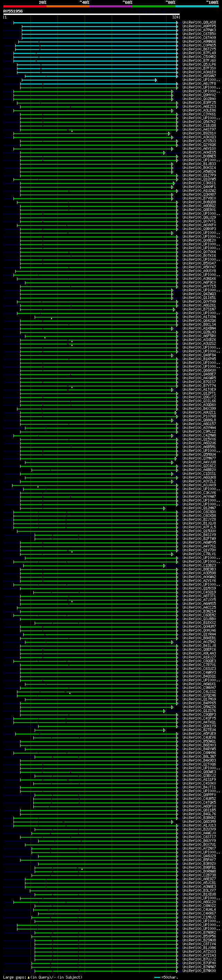Click the label UniRef100_B7F3S0
Image resolution: width=222 pixels, height=980 pixels.
(199, 68)
